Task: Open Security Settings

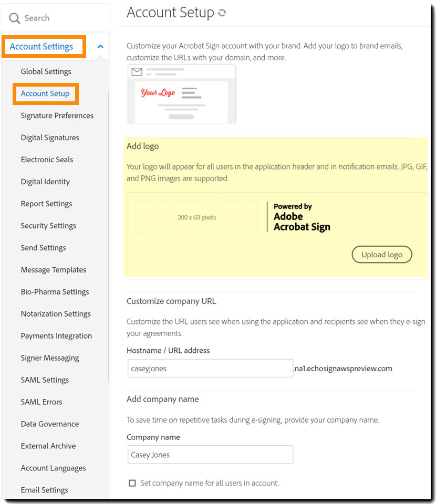Action: tap(48, 226)
